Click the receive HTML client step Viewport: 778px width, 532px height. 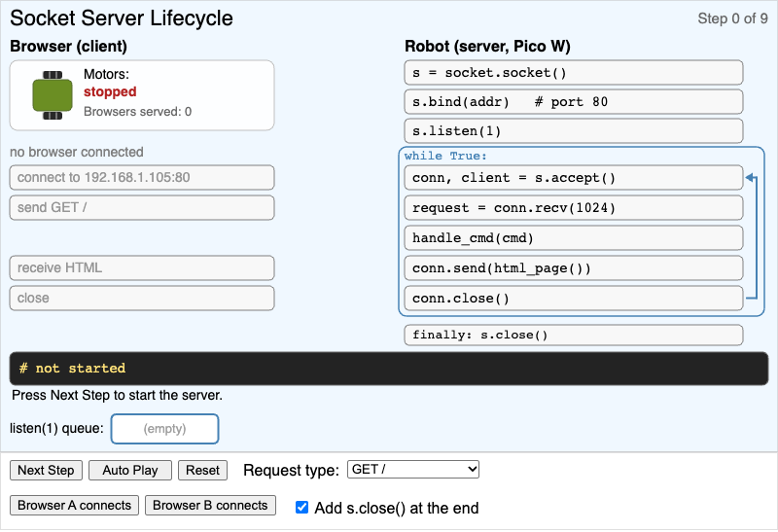[x=142, y=268]
